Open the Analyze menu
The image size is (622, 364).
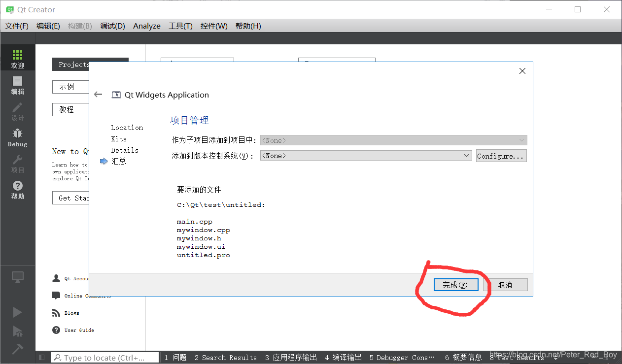pyautogui.click(x=147, y=26)
